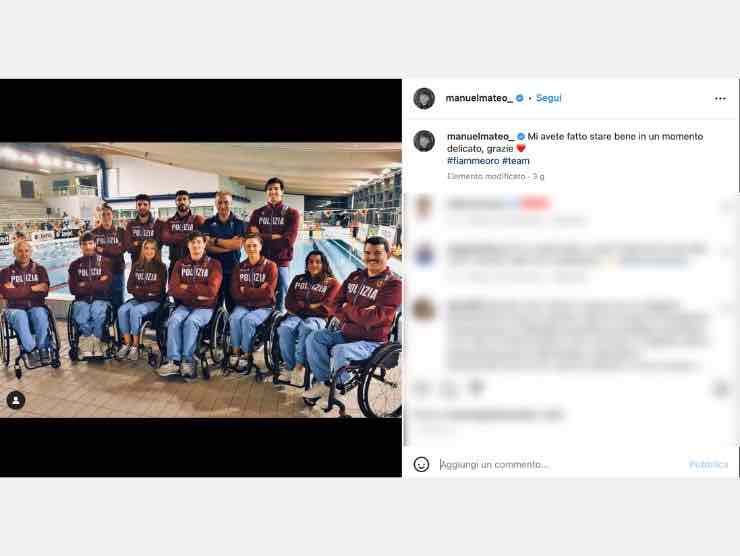Image resolution: width=740 pixels, height=556 pixels.
Task: Click verified badge in the caption line
Action: click(521, 136)
